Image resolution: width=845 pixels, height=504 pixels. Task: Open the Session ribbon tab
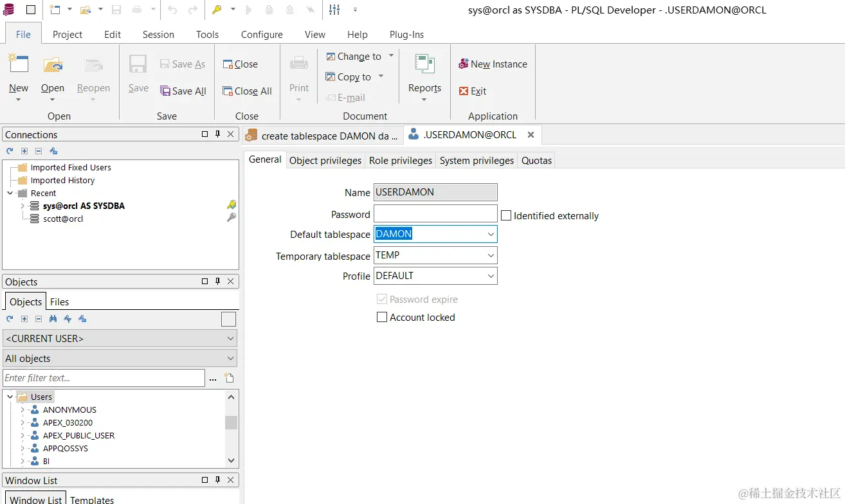coord(158,35)
